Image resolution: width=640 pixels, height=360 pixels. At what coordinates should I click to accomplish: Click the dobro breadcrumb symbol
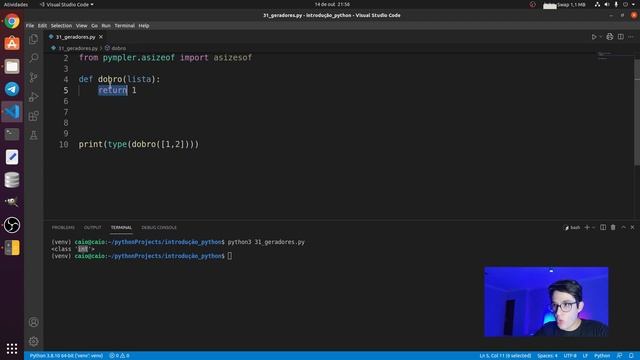pyautogui.click(x=118, y=48)
